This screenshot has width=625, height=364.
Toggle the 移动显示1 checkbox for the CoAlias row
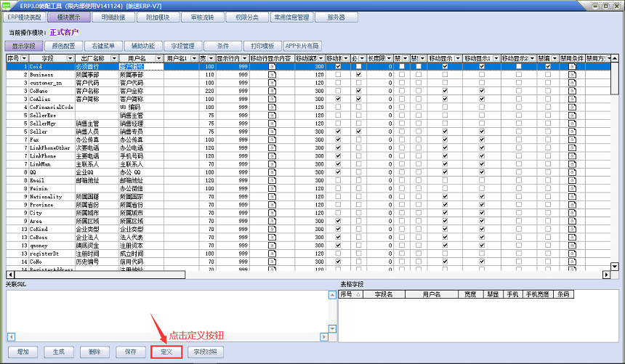point(481,99)
